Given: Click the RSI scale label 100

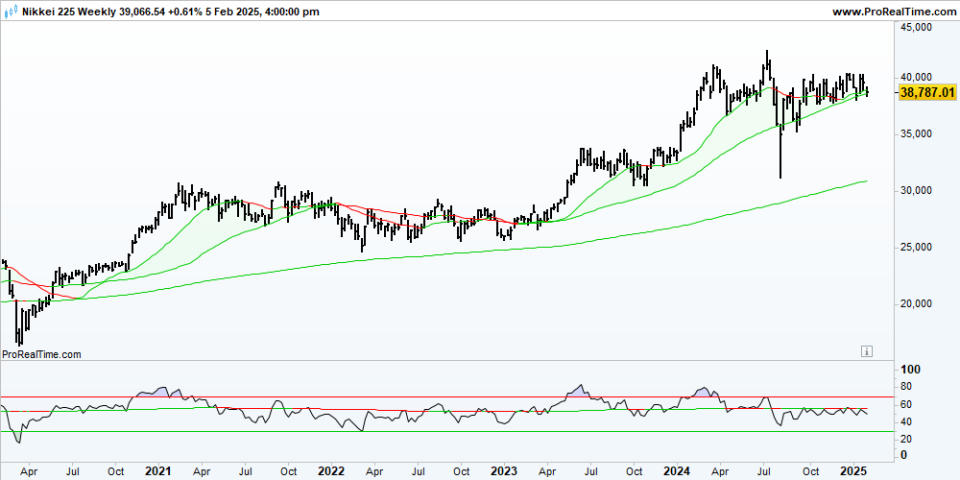Looking at the screenshot, I should click(911, 370).
